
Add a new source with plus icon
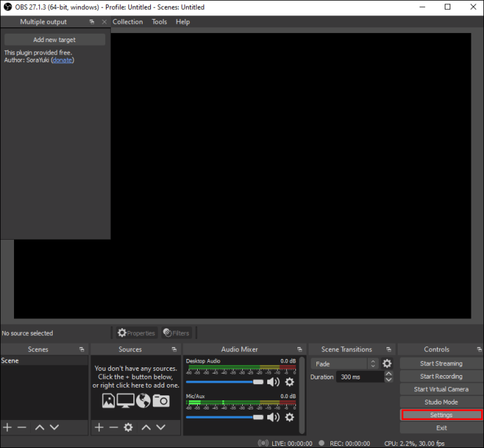tap(99, 428)
